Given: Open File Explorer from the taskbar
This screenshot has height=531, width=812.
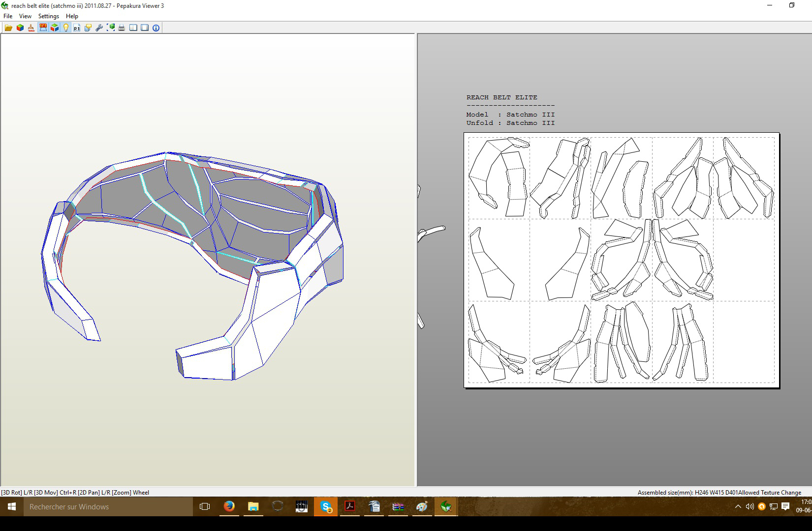Looking at the screenshot, I should [x=253, y=506].
